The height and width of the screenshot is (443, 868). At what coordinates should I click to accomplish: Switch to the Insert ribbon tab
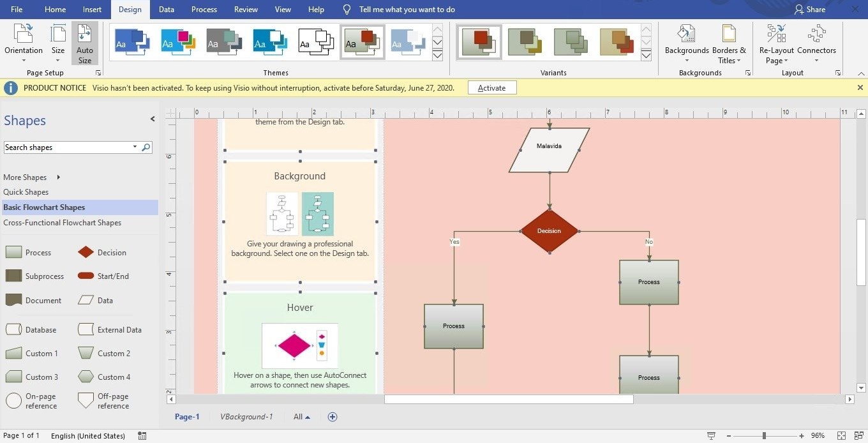point(92,10)
